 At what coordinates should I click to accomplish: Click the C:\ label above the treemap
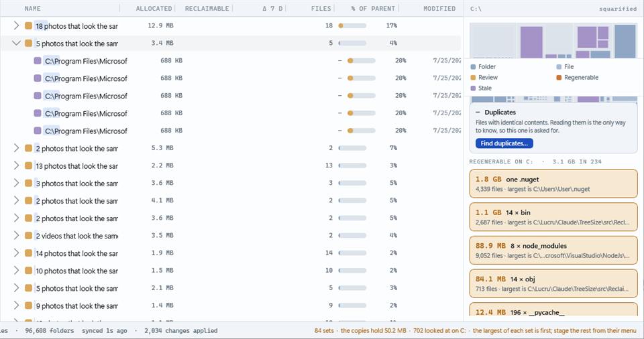[x=476, y=9]
